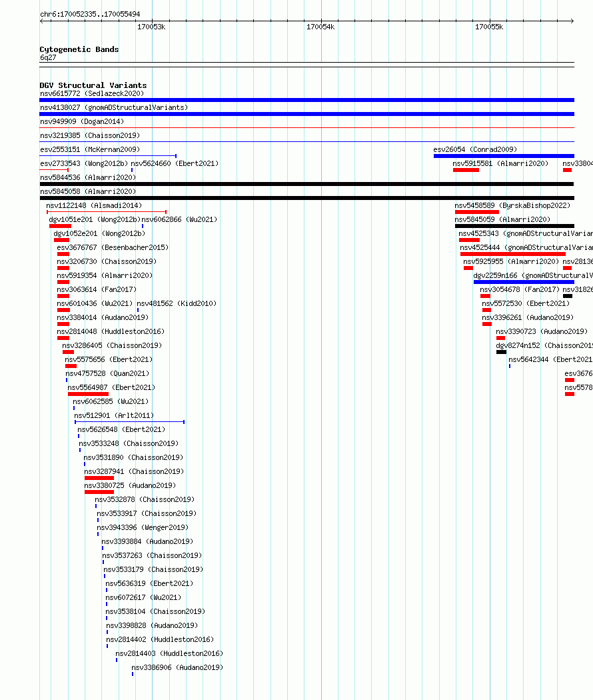593x700 pixels.
Task: Select the nsv4138027 (gnomADStructuralVariants) label
Action: tap(114, 107)
